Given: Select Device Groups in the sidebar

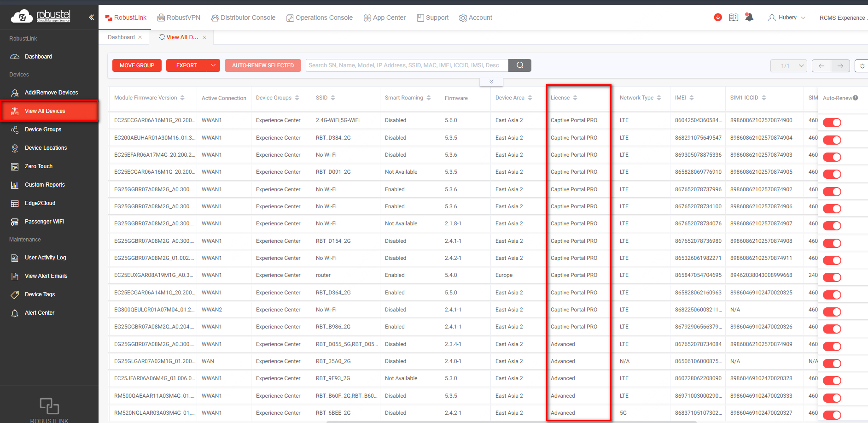Looking at the screenshot, I should 43,129.
